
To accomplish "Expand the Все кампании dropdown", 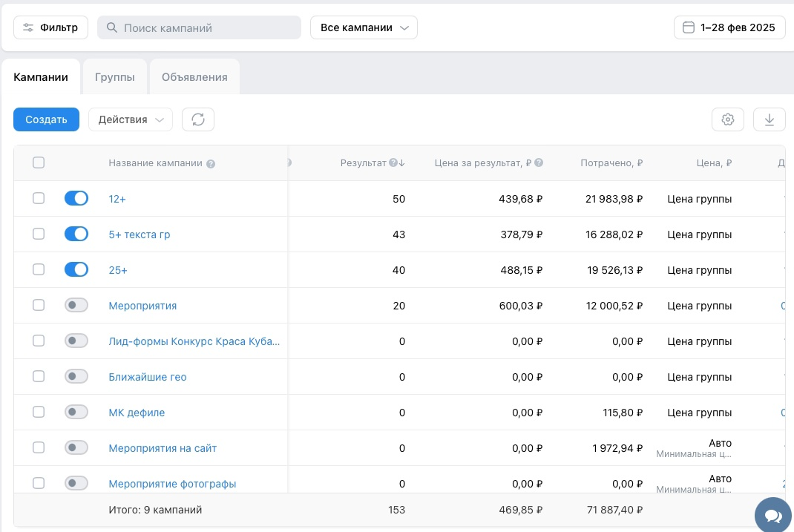I will click(364, 27).
